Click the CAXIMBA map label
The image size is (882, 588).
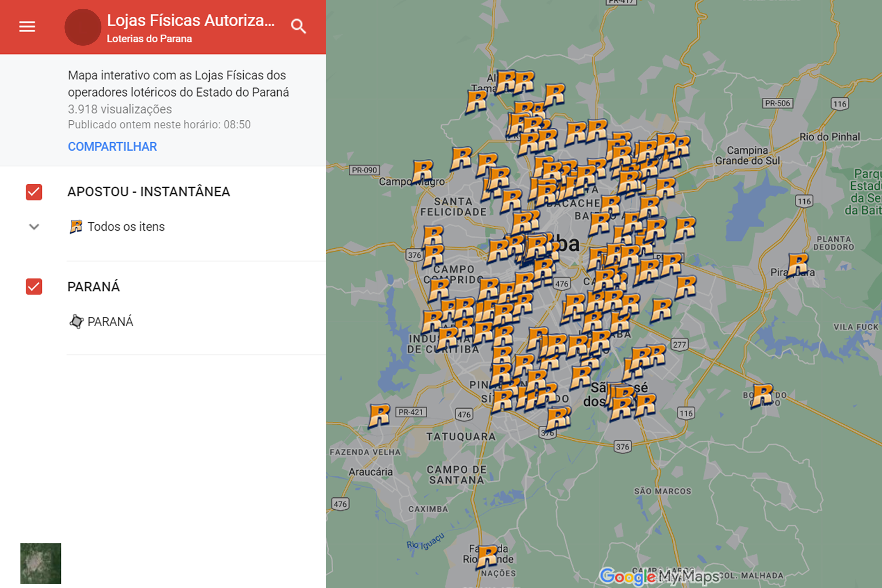(x=428, y=509)
